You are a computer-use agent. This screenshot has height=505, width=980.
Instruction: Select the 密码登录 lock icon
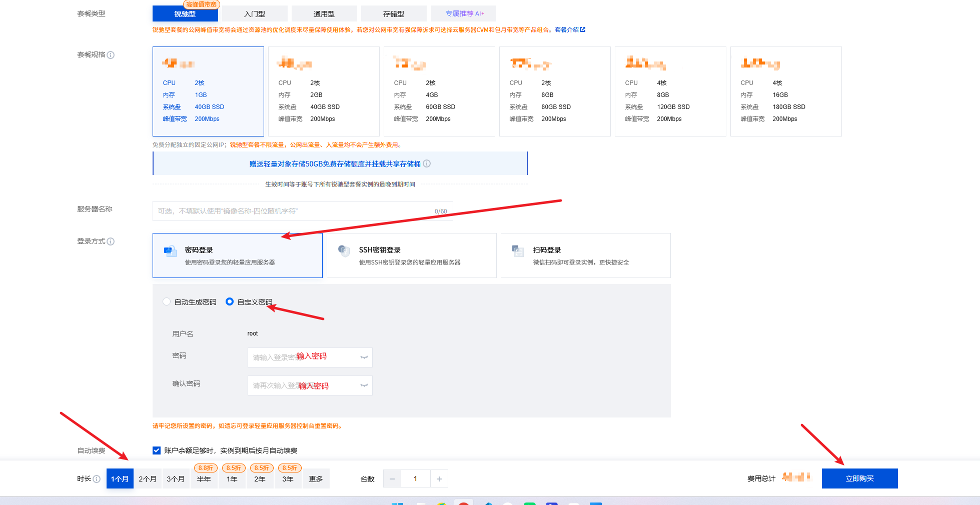pyautogui.click(x=170, y=251)
